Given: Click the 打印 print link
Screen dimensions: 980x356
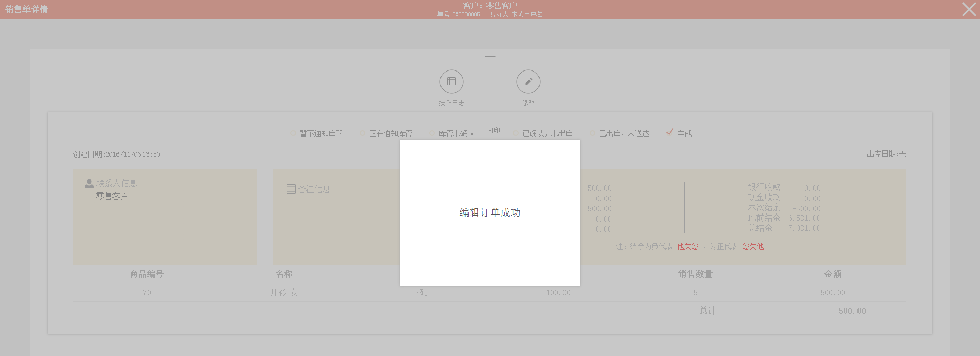Looking at the screenshot, I should [494, 131].
